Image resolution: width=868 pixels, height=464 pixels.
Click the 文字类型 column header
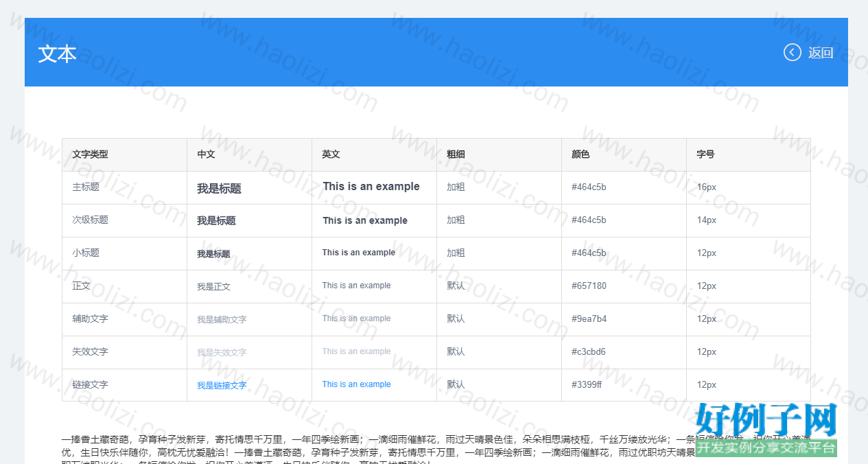(90, 154)
